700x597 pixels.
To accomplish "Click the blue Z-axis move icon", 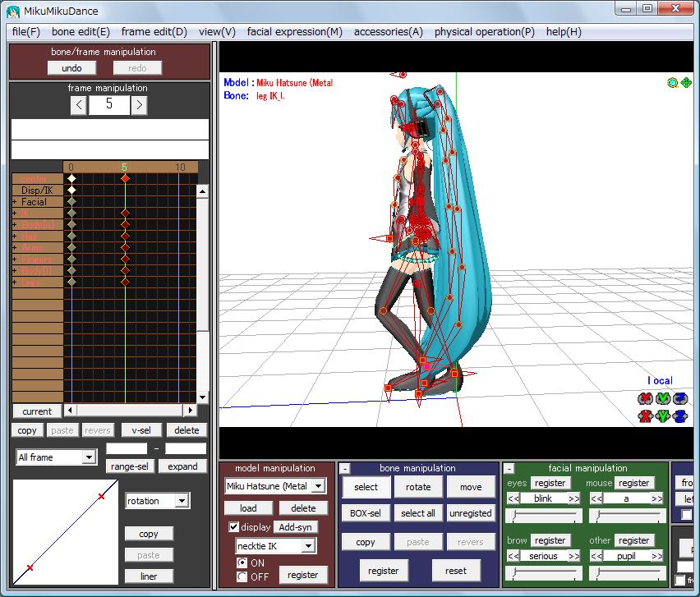I will click(680, 416).
